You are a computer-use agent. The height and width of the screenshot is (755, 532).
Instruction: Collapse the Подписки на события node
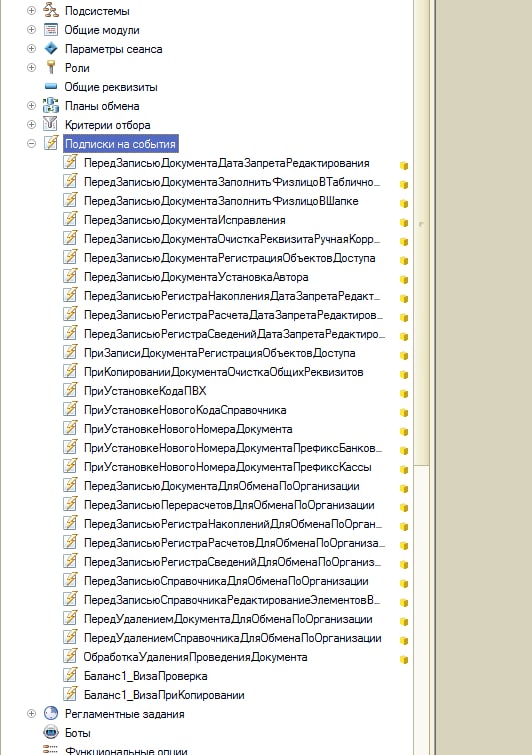[31, 143]
